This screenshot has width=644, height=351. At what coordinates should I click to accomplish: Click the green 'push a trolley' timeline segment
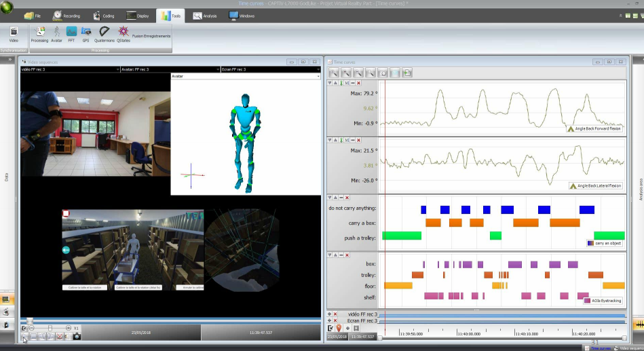(x=401, y=236)
